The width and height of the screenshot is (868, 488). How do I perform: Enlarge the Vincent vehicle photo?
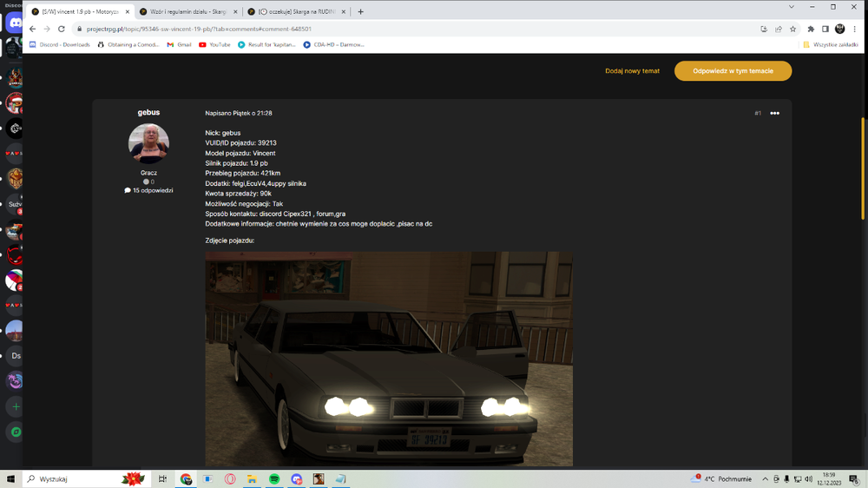point(389,359)
